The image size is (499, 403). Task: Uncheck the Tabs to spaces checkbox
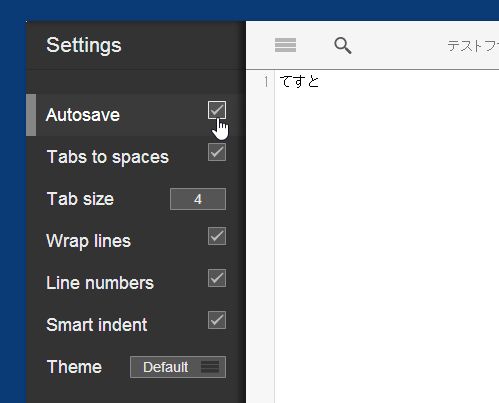coord(217,152)
